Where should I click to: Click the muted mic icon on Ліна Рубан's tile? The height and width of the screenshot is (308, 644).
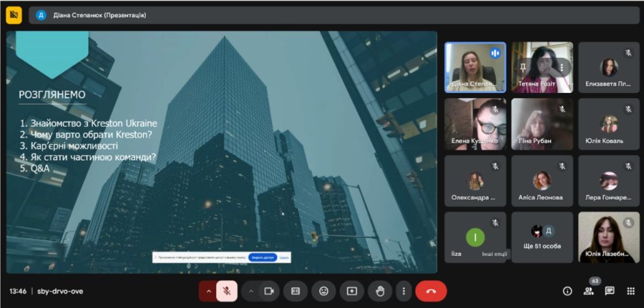(562, 109)
